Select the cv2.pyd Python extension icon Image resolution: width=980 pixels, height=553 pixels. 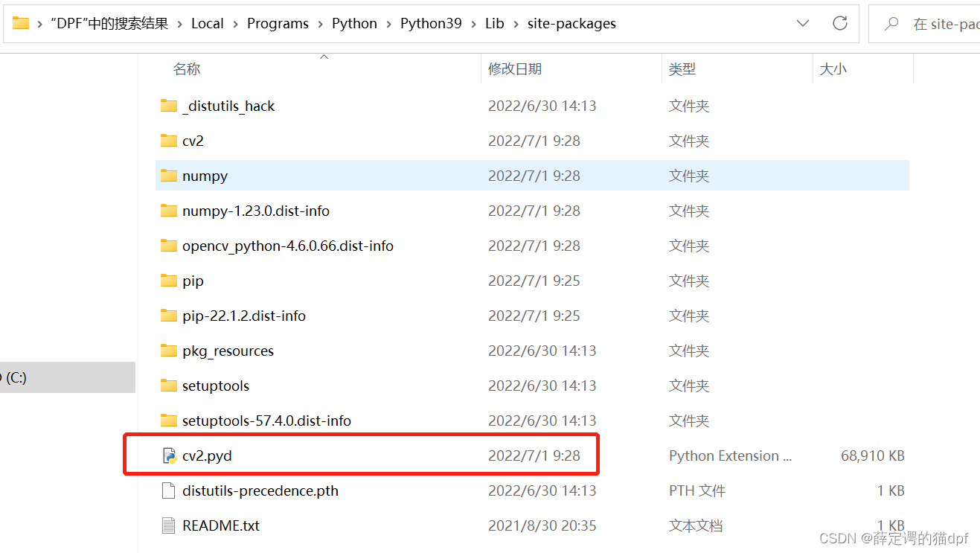168,455
